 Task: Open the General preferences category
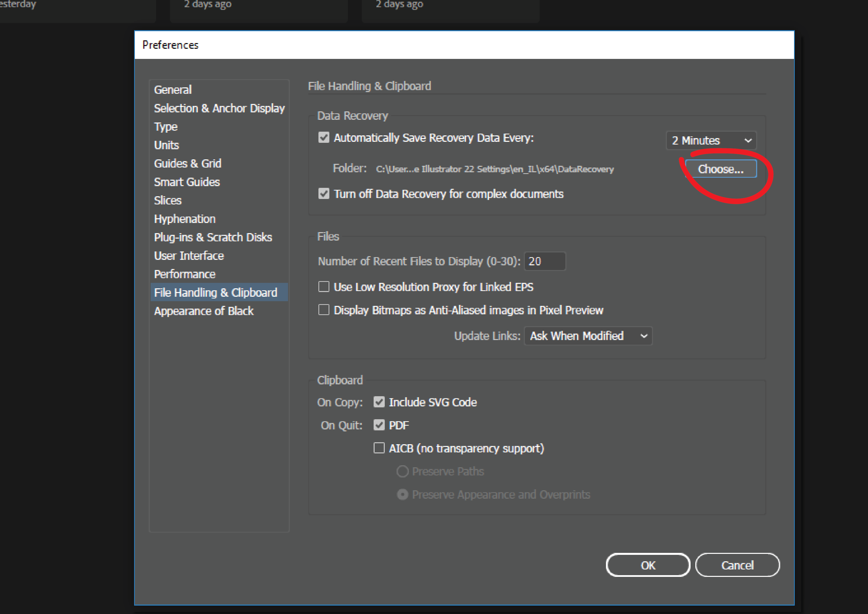point(173,90)
